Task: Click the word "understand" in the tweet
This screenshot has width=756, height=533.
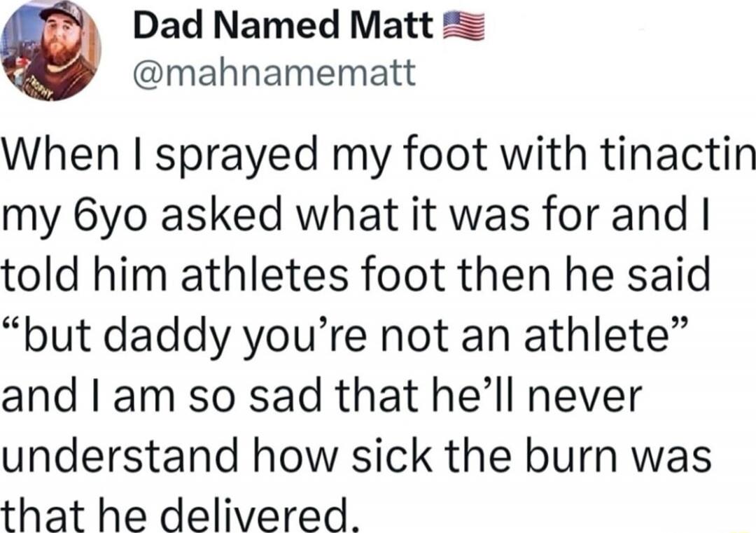Action: 120,455
